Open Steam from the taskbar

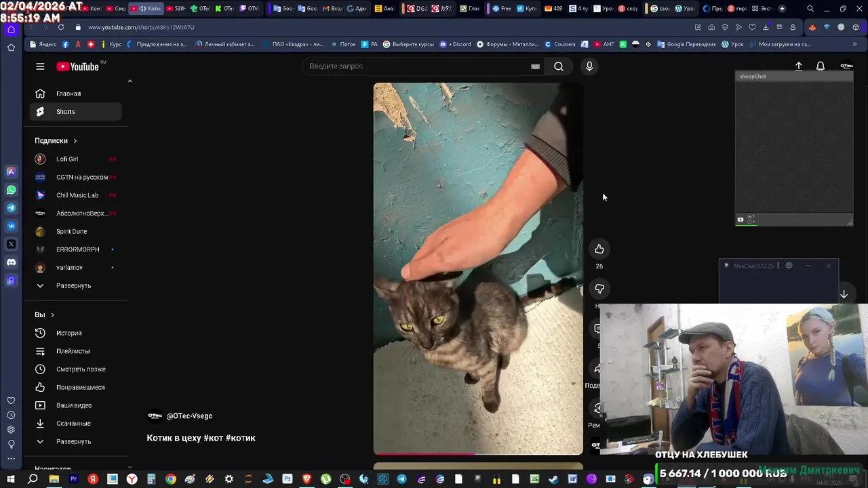pyautogui.click(x=553, y=479)
